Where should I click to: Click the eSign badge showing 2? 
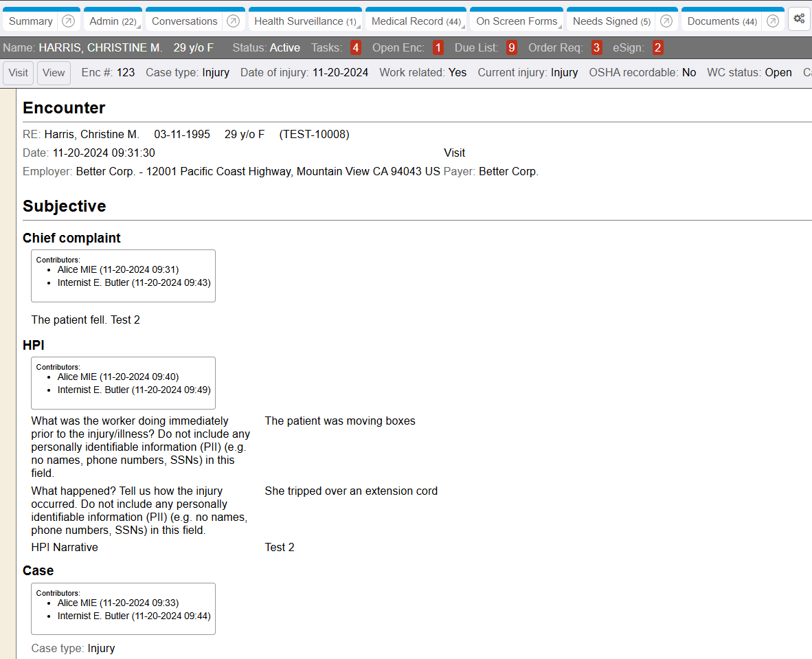click(x=657, y=48)
